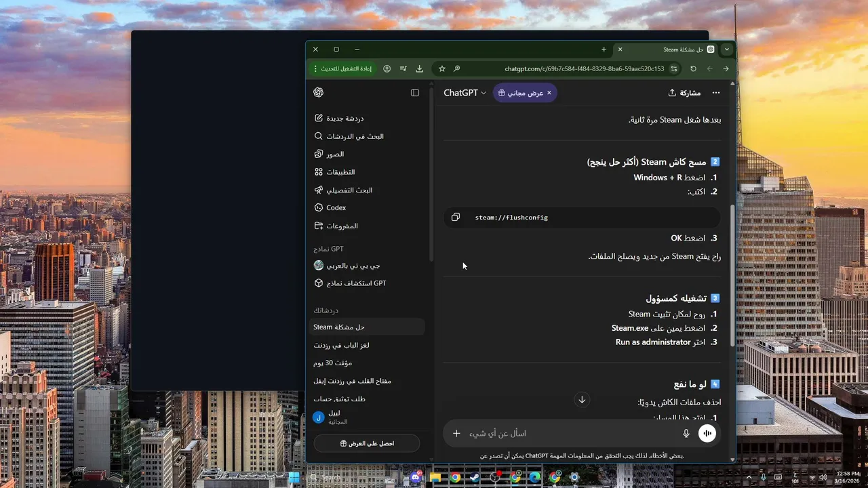This screenshot has width=868, height=488.
Task: Click the مشاركة share button
Action: pyautogui.click(x=684, y=93)
